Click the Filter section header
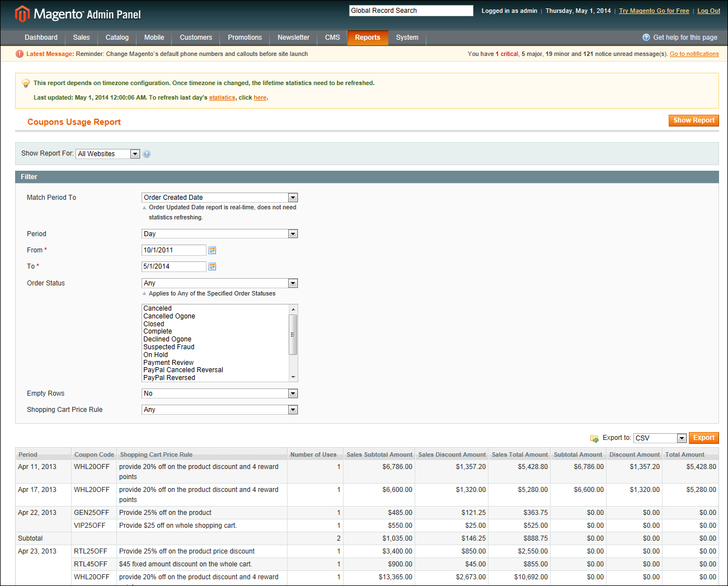 (367, 177)
